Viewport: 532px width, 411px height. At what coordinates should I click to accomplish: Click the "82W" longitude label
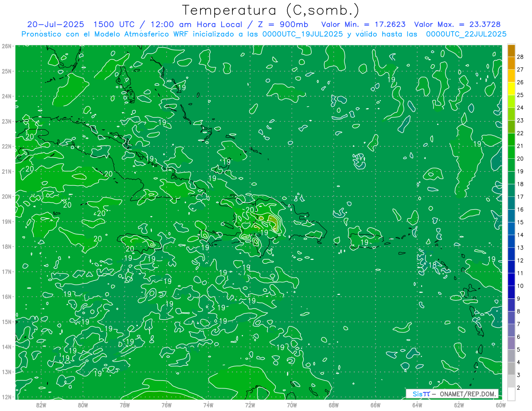point(41,405)
